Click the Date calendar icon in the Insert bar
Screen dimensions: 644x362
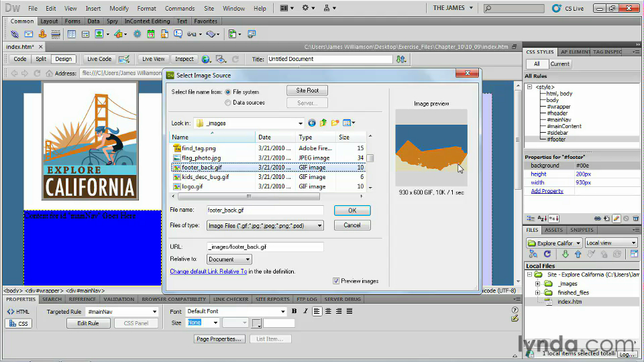pos(151,34)
